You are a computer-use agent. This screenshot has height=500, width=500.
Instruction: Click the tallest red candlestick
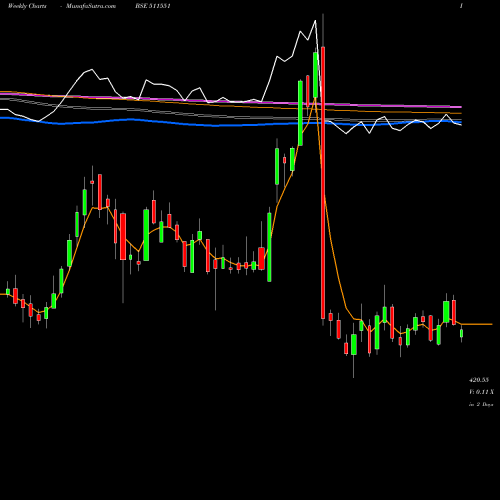click(x=323, y=183)
